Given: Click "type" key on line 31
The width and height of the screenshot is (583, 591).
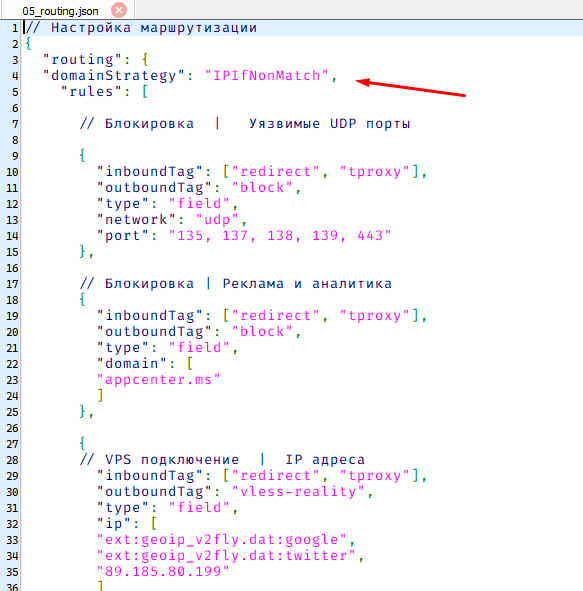Looking at the screenshot, I should [123, 508].
